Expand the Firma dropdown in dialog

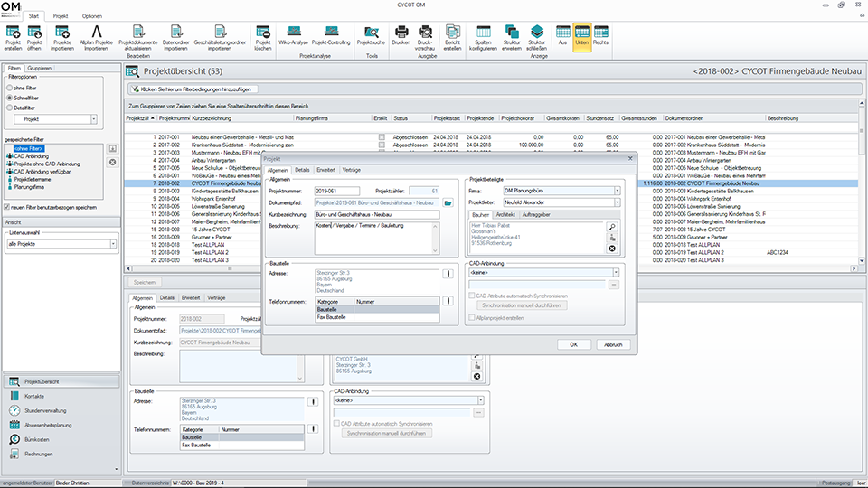[x=618, y=191]
